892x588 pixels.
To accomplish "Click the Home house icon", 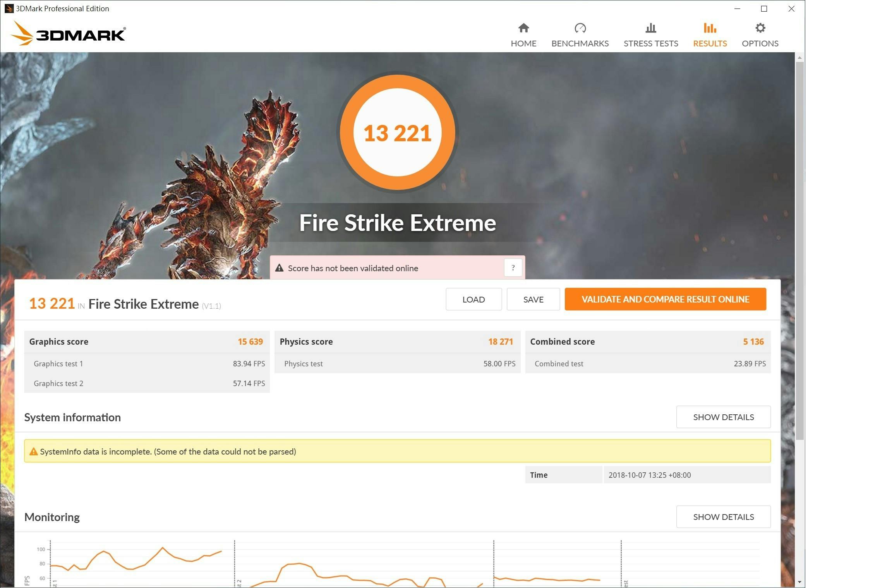I will pyautogui.click(x=523, y=28).
